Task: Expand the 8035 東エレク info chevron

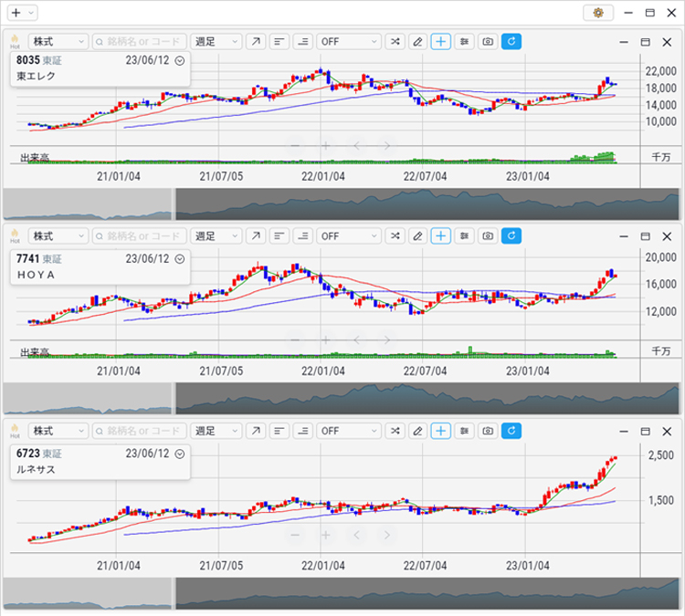Action: click(180, 60)
